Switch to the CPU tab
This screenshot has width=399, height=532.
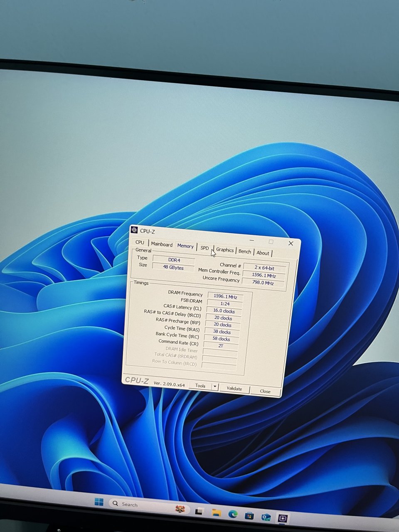(x=140, y=242)
